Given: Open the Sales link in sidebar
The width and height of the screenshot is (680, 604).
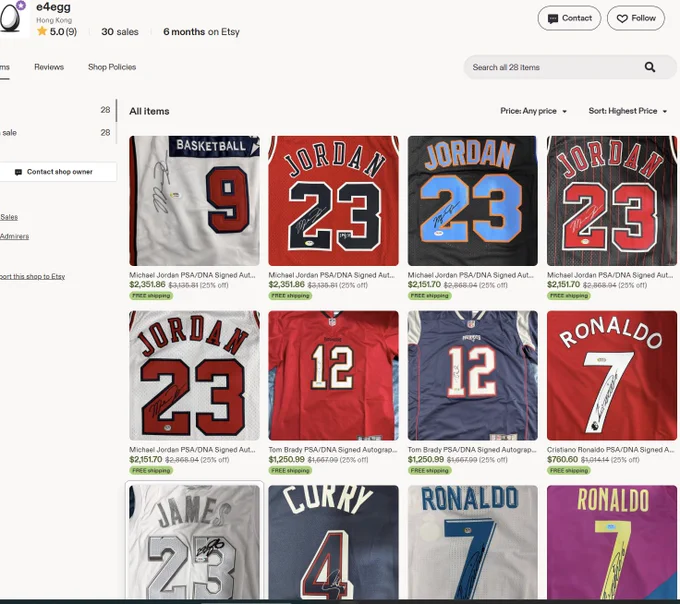Looking at the screenshot, I should (x=9, y=217).
